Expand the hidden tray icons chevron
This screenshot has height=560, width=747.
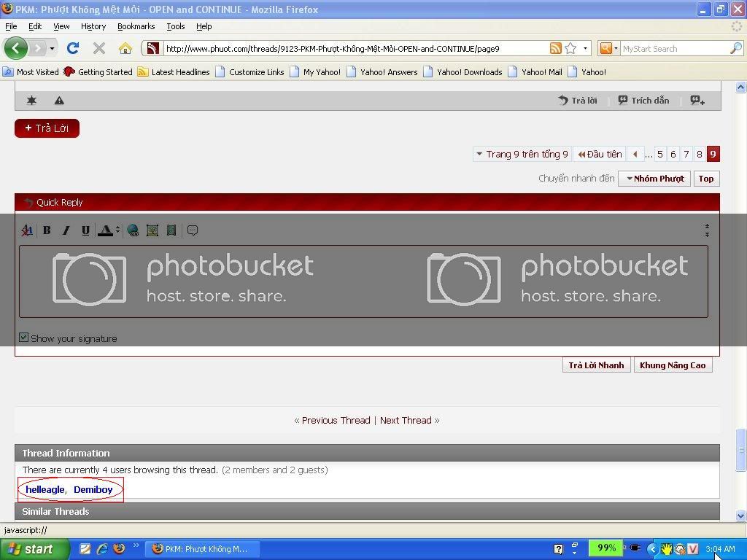(652, 549)
